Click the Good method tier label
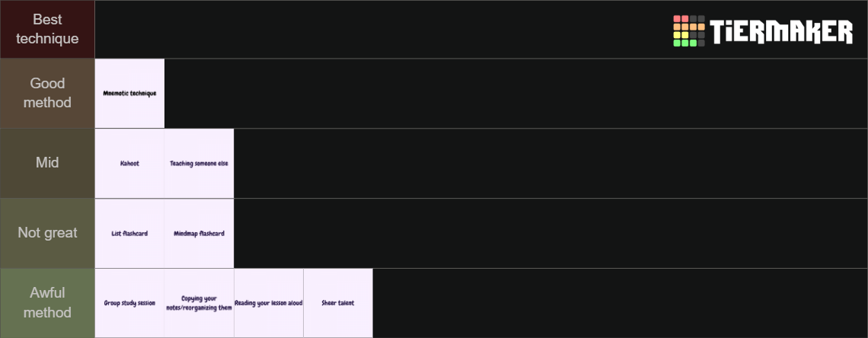 [x=48, y=94]
